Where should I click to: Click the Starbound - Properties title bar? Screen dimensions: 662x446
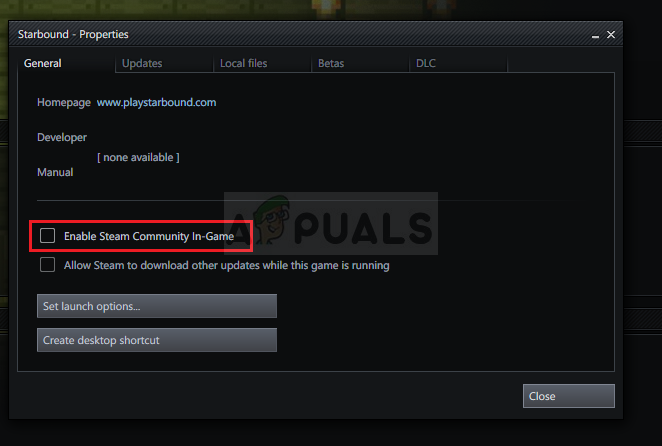(296, 34)
